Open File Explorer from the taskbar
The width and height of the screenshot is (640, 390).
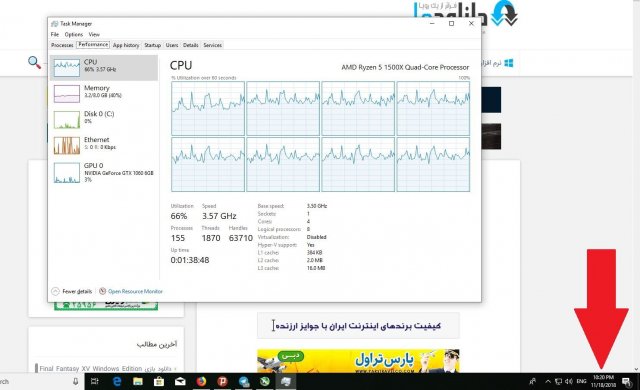pyautogui.click(x=138, y=381)
